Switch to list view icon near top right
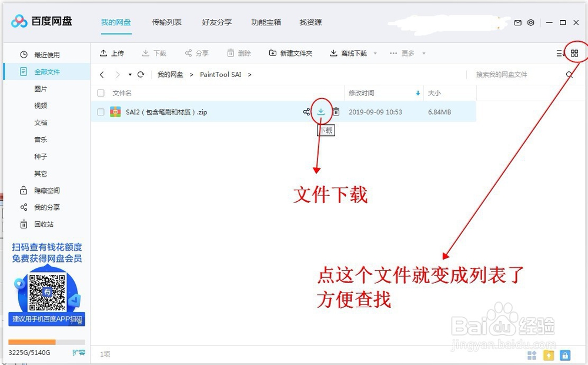 pos(558,52)
